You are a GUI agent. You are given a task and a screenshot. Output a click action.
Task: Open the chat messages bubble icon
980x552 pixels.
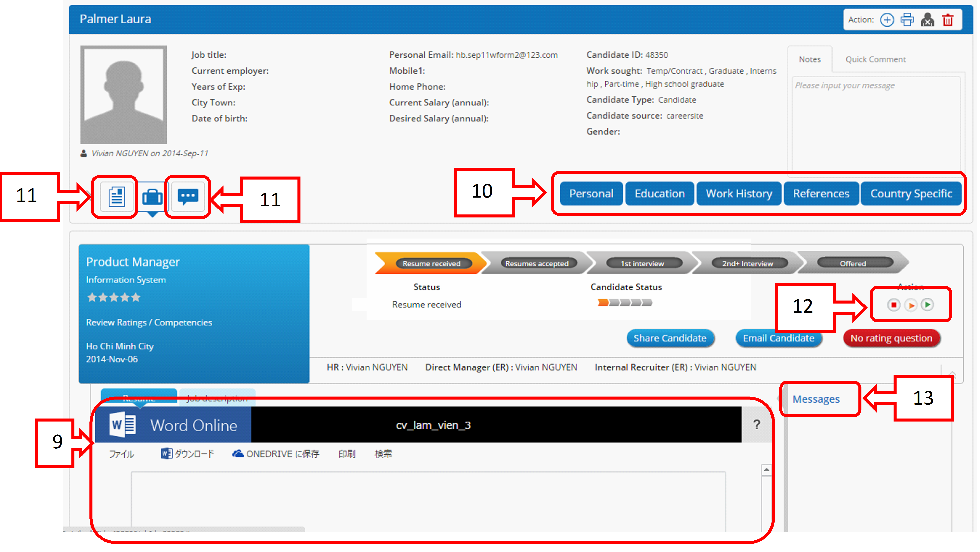point(188,197)
